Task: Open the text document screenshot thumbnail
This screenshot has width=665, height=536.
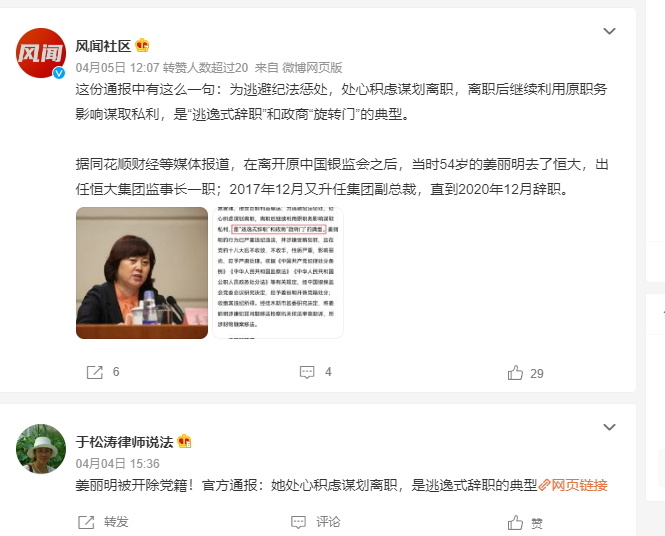Action: pyautogui.click(x=278, y=273)
